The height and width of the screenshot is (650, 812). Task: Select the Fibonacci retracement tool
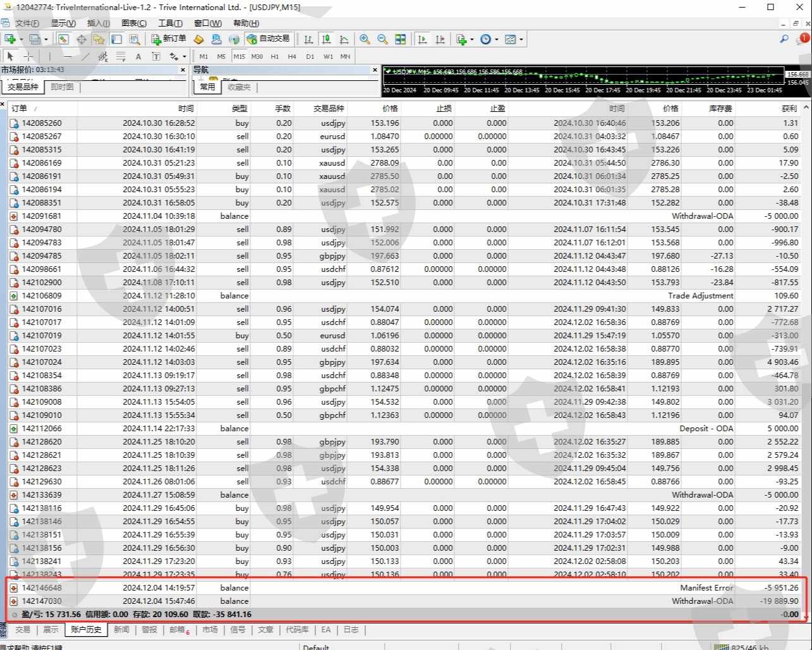point(121,56)
